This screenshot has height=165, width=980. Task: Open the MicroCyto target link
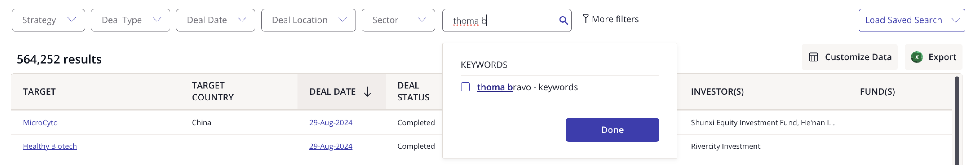point(40,122)
